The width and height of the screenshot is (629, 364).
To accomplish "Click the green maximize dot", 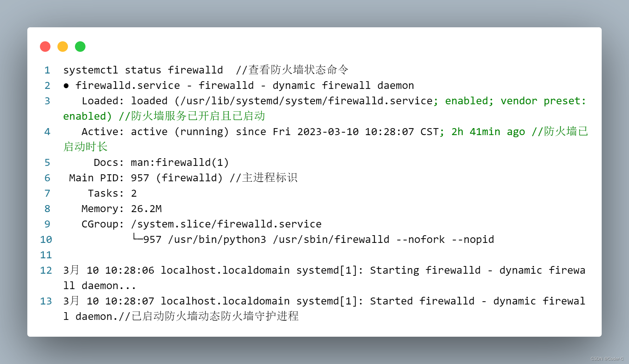I will pos(80,47).
